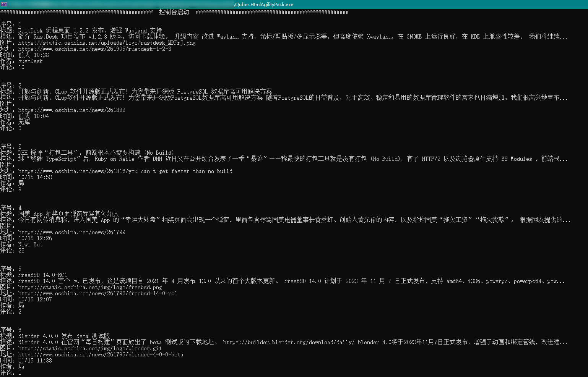Click the freebsd.png image URL
588x377 pixels.
[x=90, y=287]
